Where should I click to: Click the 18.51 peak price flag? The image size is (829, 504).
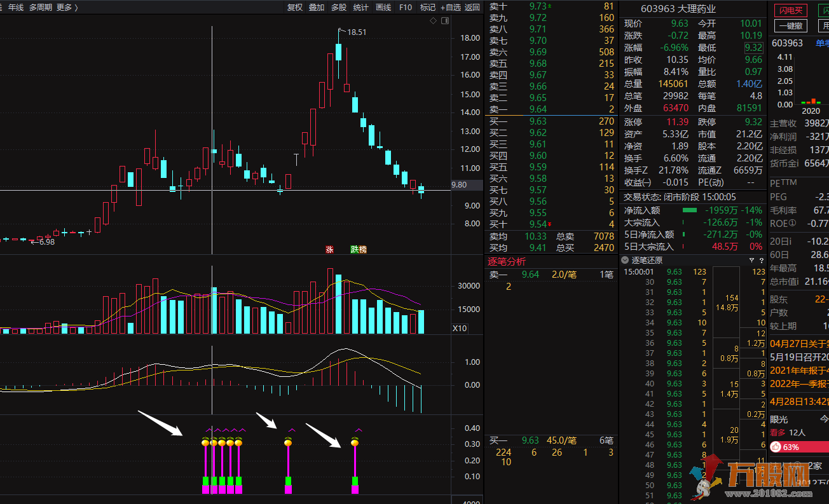pos(355,32)
